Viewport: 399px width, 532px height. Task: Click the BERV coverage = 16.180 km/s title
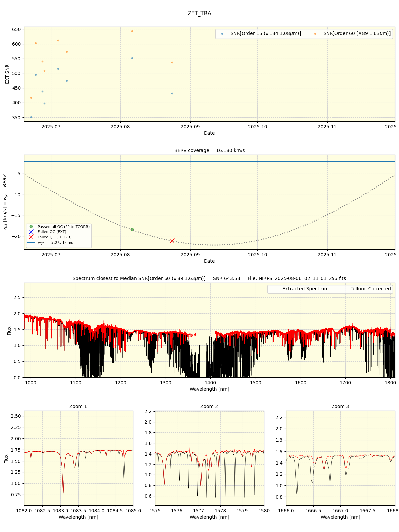point(209,151)
